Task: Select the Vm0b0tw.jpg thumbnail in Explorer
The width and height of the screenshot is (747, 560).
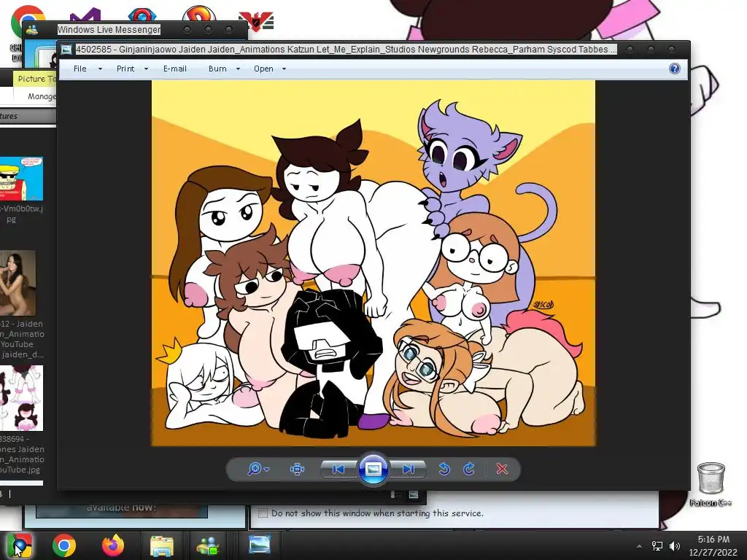Action: pyautogui.click(x=21, y=179)
